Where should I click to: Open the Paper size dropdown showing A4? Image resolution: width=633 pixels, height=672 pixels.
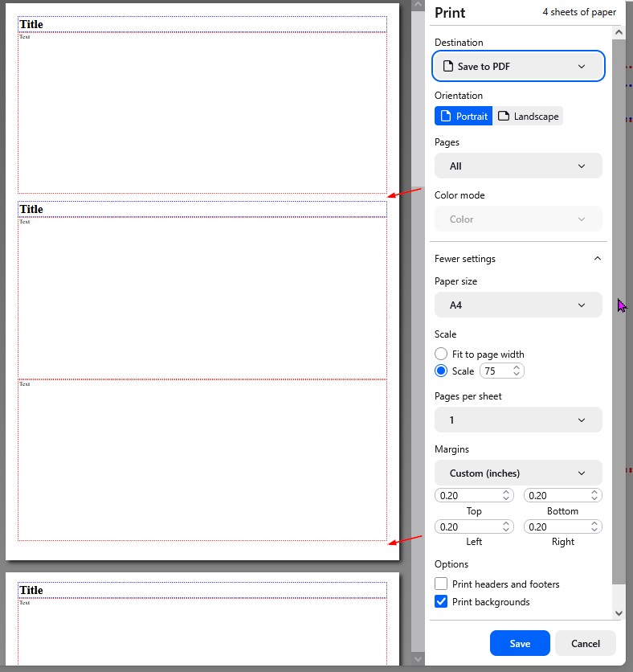(x=518, y=305)
